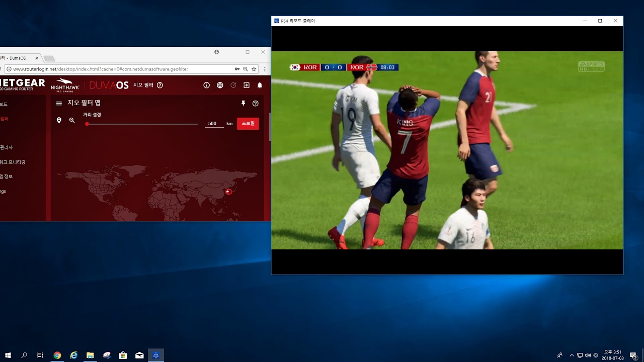Screen dimensions: 644x362
Task: Open the Mail app from the taskbar
Action: tap(139, 355)
